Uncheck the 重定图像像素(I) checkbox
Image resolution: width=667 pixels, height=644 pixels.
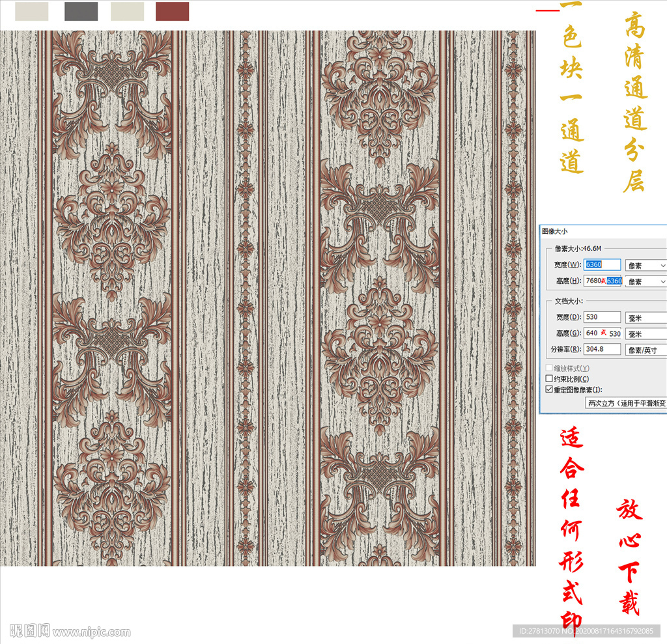(549, 389)
